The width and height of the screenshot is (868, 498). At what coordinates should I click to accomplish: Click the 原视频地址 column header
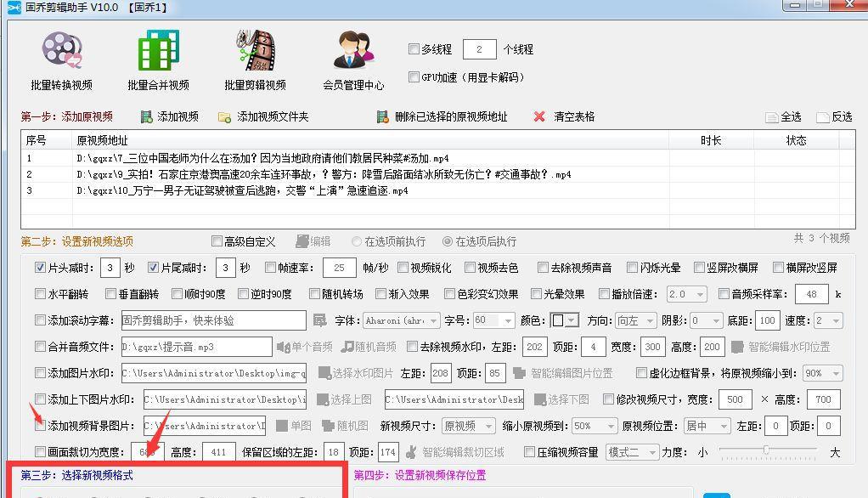coord(370,140)
